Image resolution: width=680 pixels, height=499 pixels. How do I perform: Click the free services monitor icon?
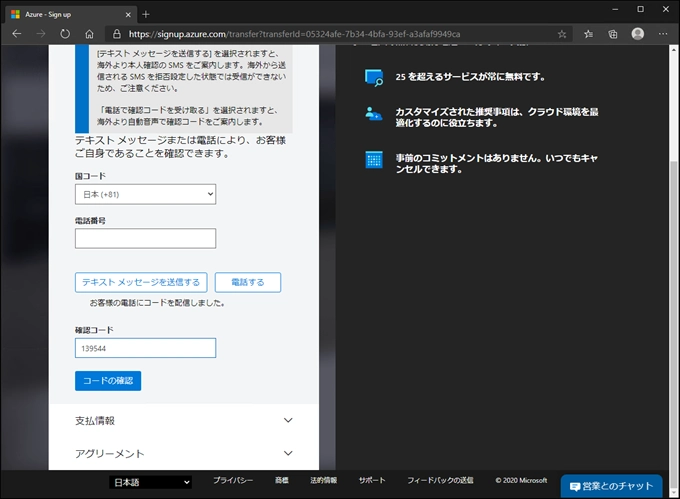[374, 78]
